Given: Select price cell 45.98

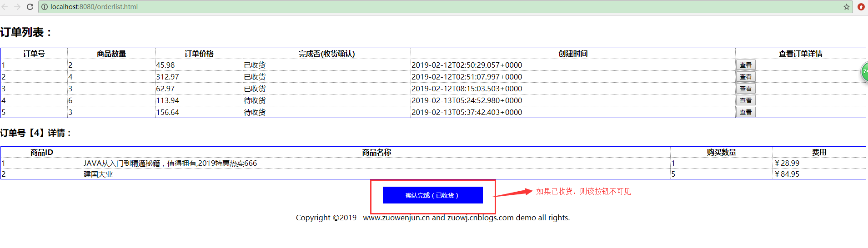Looking at the screenshot, I should point(166,65).
